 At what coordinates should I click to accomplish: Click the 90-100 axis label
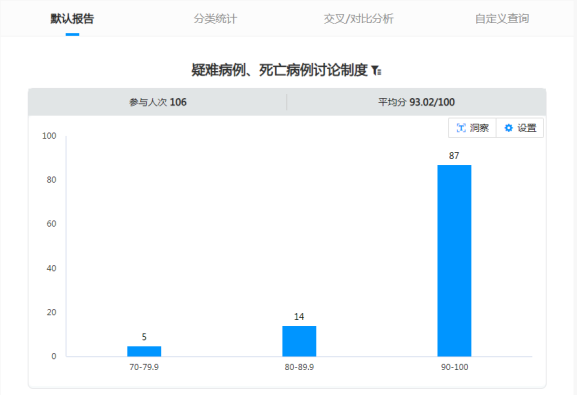tap(454, 367)
